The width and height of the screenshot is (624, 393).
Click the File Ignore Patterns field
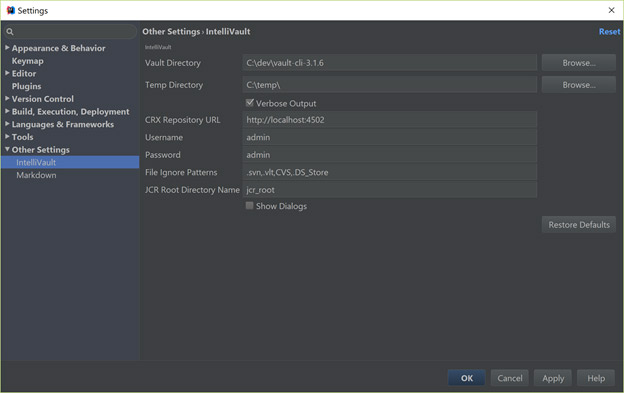click(x=390, y=172)
